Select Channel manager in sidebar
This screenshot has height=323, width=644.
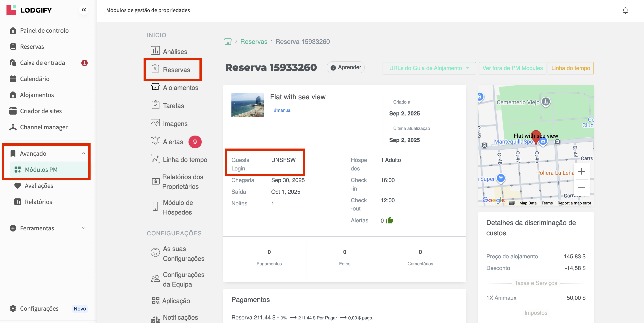coord(44,127)
